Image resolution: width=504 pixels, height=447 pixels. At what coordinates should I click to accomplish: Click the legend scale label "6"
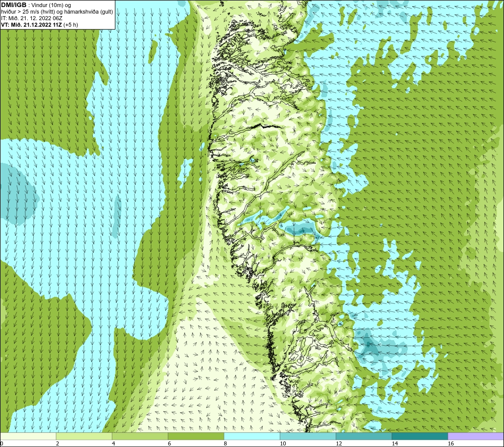169,444
